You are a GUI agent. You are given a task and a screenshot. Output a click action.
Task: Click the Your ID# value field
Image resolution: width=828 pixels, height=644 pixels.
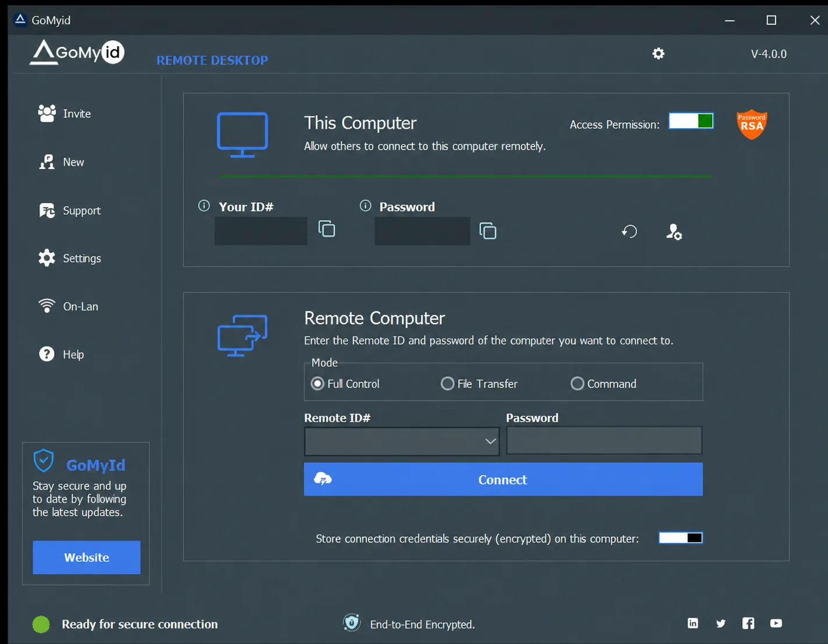(261, 231)
